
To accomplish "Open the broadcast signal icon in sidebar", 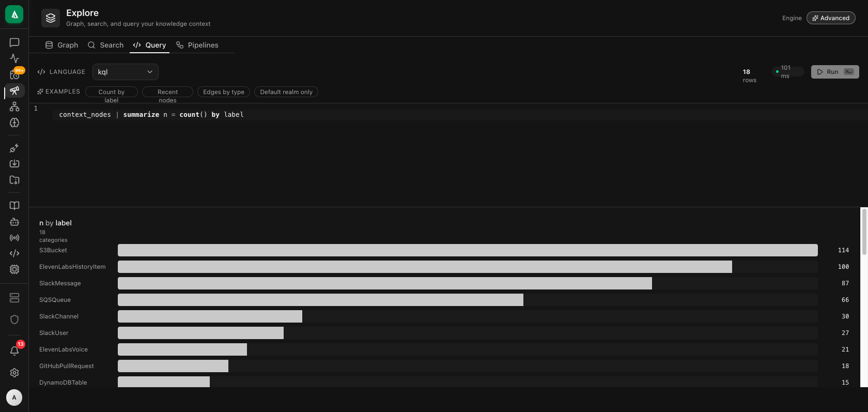I will [x=14, y=238].
